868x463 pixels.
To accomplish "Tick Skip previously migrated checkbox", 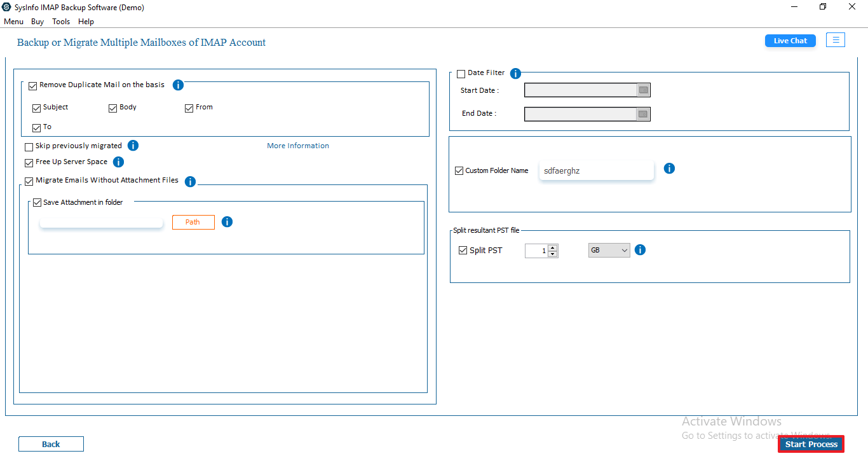I will [x=29, y=147].
